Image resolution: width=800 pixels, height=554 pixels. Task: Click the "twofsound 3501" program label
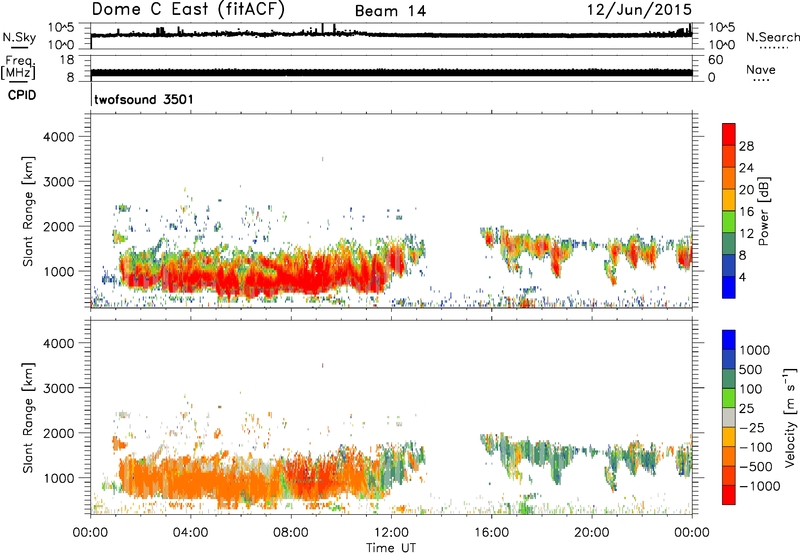click(x=144, y=99)
